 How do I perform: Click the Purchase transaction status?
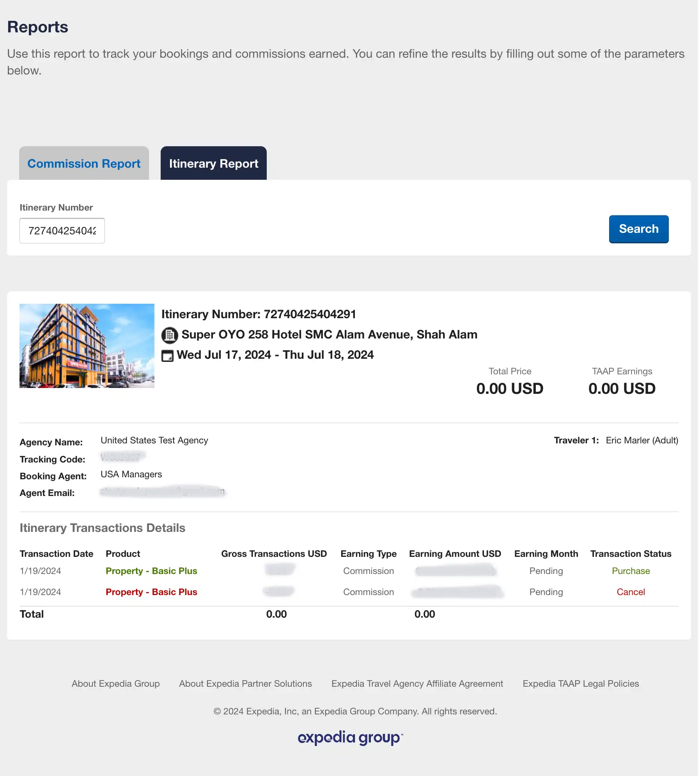(631, 571)
